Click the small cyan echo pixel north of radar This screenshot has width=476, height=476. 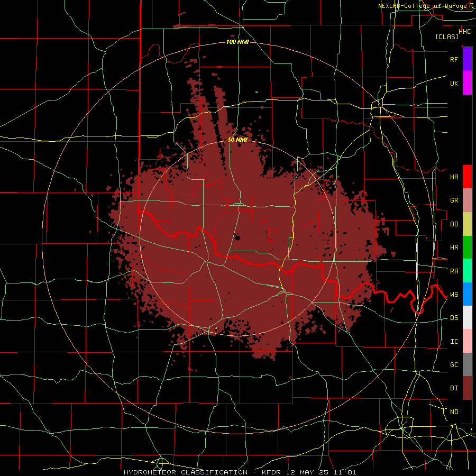tap(257, 91)
